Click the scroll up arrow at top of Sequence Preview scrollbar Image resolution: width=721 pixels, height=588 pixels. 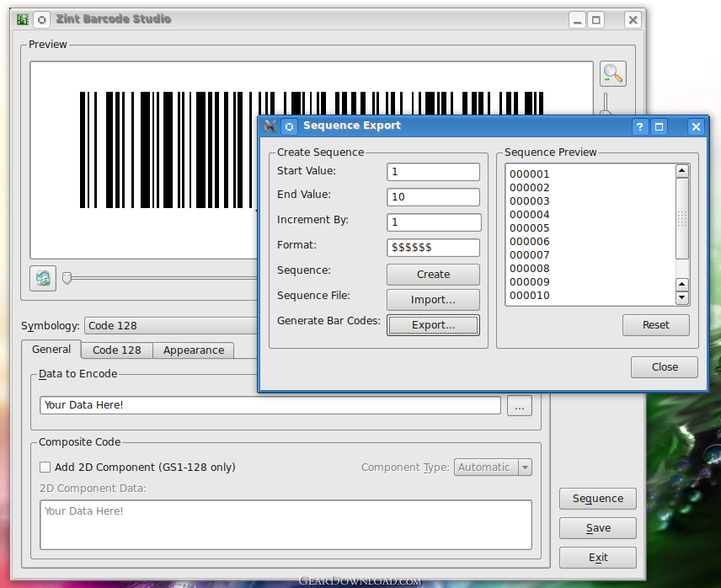coord(682,171)
